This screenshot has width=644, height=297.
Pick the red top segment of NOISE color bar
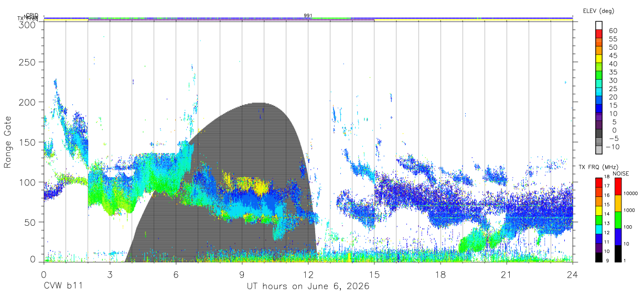pyautogui.click(x=617, y=186)
